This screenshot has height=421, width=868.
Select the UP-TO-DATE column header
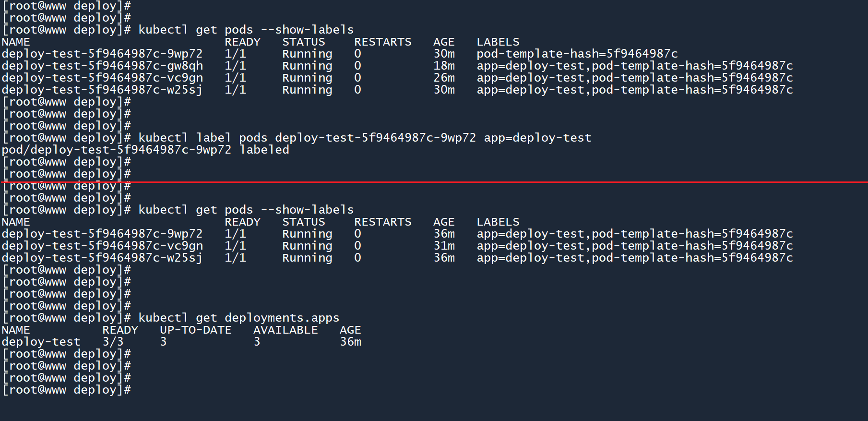point(195,330)
